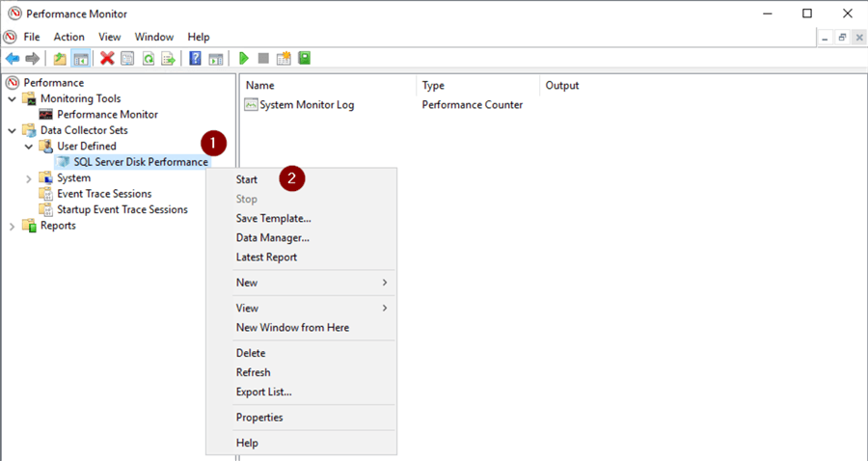Image resolution: width=868 pixels, height=461 pixels.
Task: Expand the Reports tree node
Action: pos(13,227)
